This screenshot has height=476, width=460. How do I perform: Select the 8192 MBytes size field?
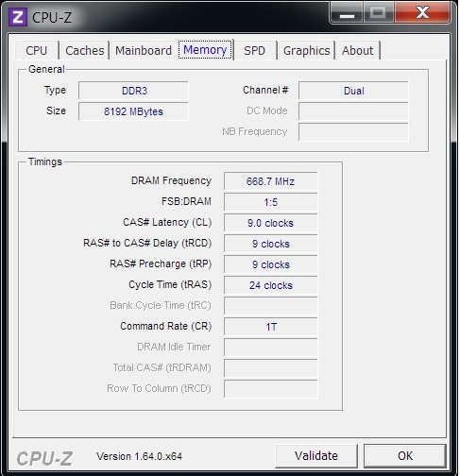pos(133,111)
